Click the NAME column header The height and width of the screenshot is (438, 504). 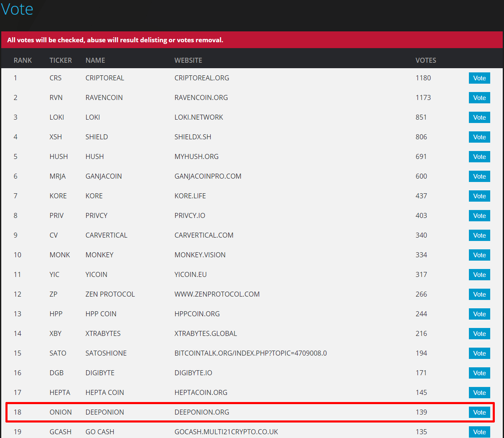(x=95, y=60)
